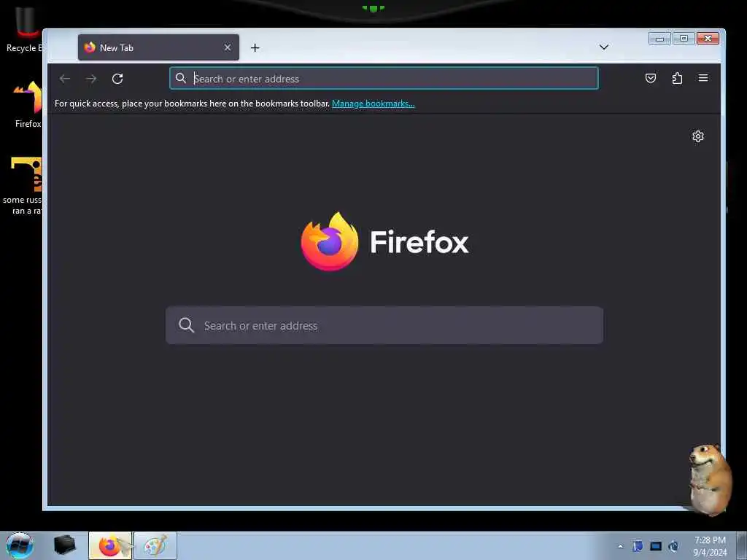
Task: Open the Paint taskbar button
Action: [155, 545]
